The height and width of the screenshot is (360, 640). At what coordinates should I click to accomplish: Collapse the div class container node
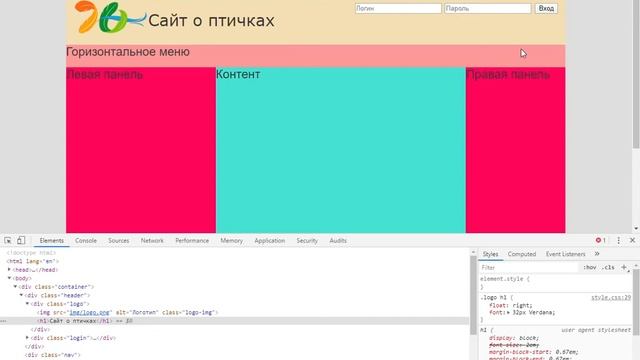[x=16, y=287]
